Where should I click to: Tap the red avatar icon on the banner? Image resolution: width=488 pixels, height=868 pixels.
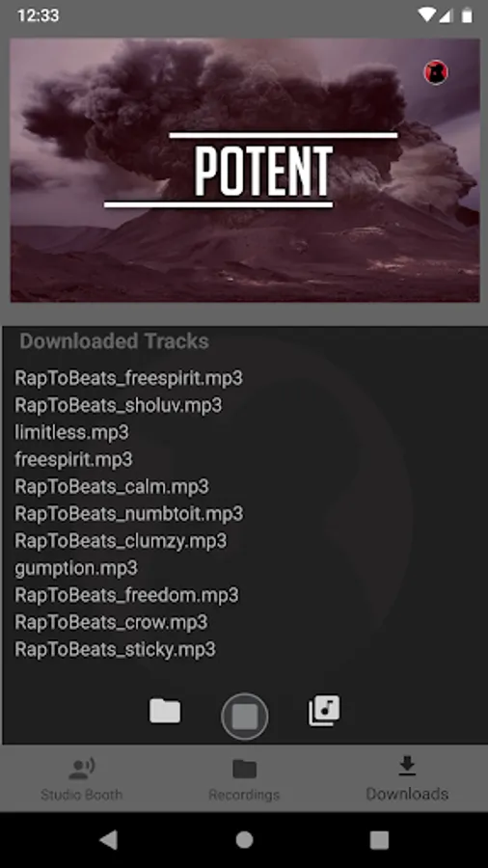pyautogui.click(x=436, y=72)
